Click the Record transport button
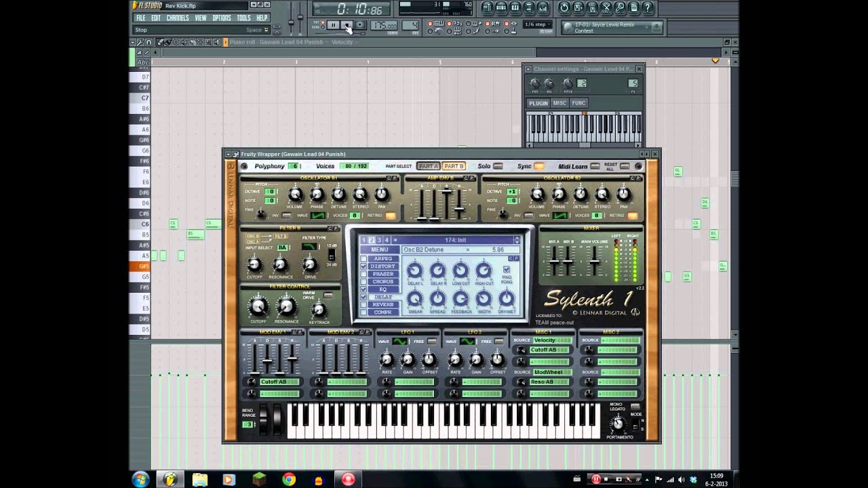The image size is (868, 488). click(x=360, y=25)
